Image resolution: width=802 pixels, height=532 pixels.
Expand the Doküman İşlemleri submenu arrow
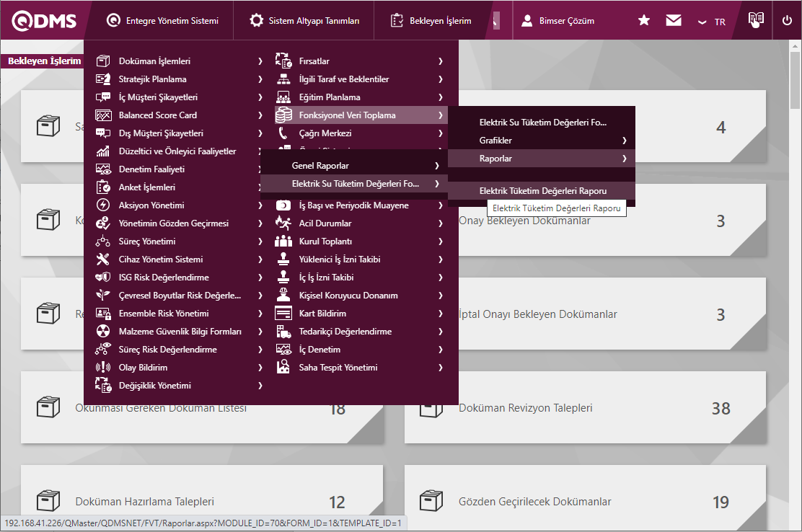tap(260, 61)
